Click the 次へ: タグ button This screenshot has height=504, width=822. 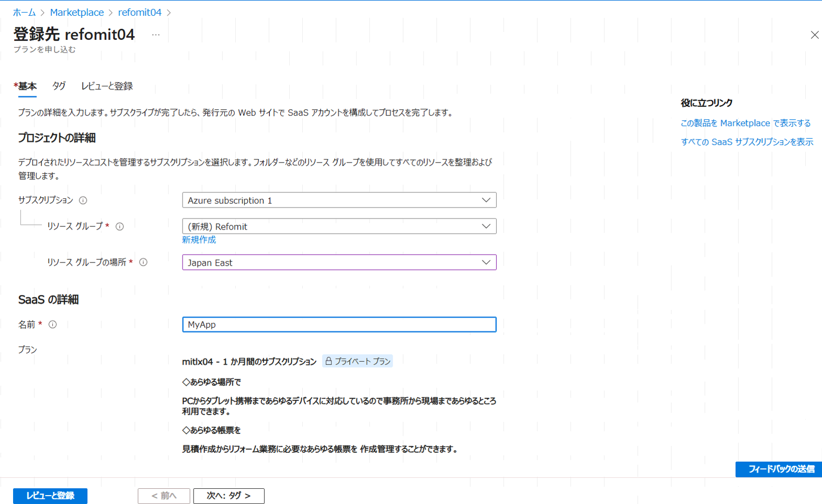tap(229, 496)
